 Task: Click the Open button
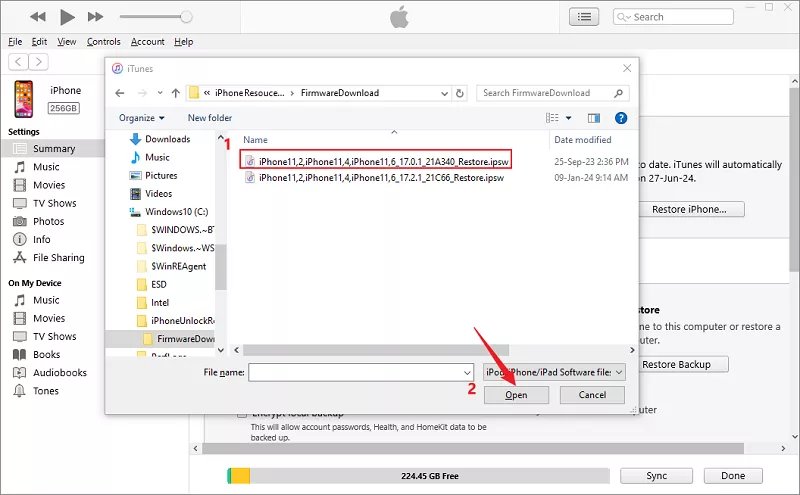[516, 395]
